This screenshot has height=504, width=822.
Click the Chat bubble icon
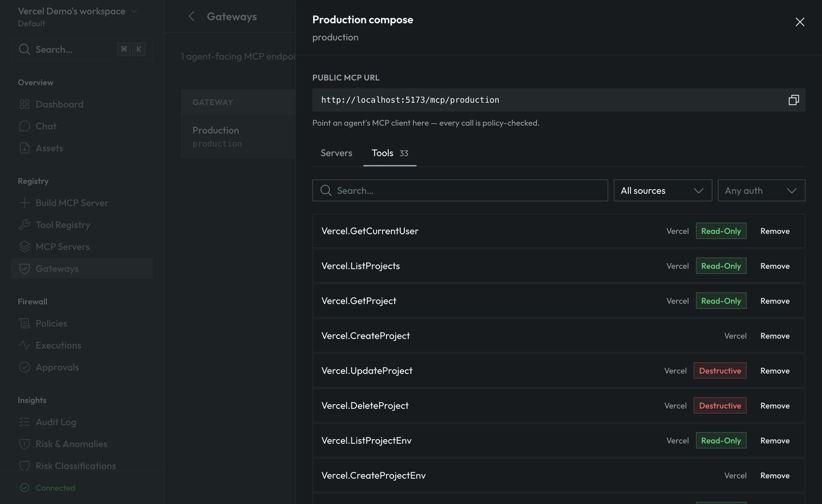pos(25,126)
